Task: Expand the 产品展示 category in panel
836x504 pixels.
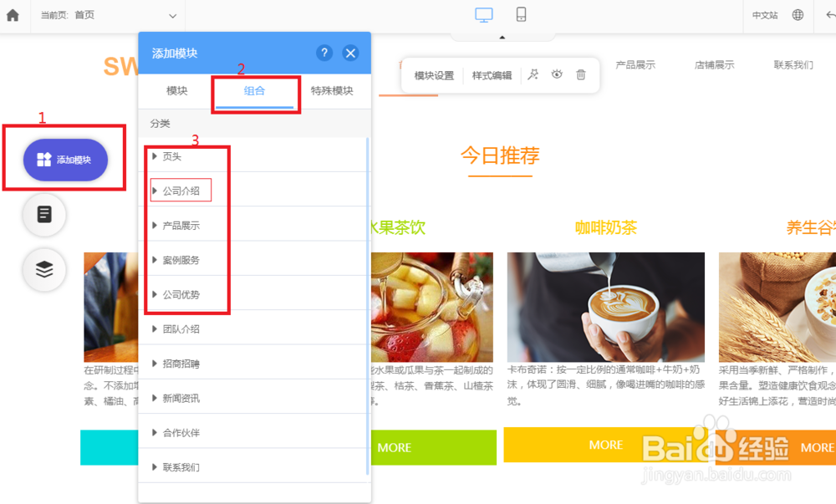Action: click(x=252, y=226)
